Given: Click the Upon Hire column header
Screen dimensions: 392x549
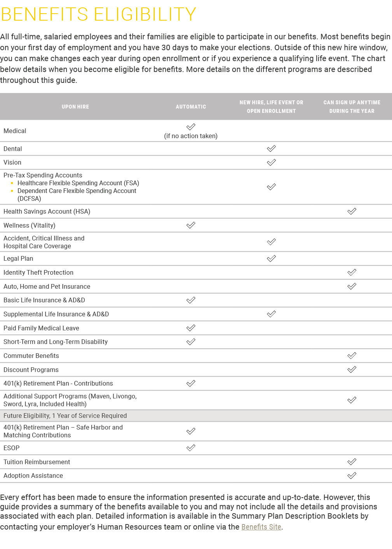Looking at the screenshot, I should 75,107.
